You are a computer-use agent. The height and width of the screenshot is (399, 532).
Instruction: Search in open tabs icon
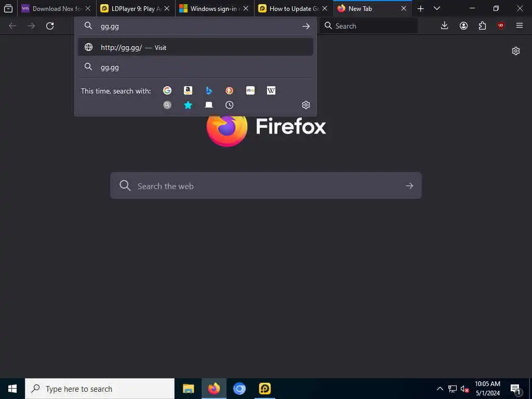coord(209,105)
